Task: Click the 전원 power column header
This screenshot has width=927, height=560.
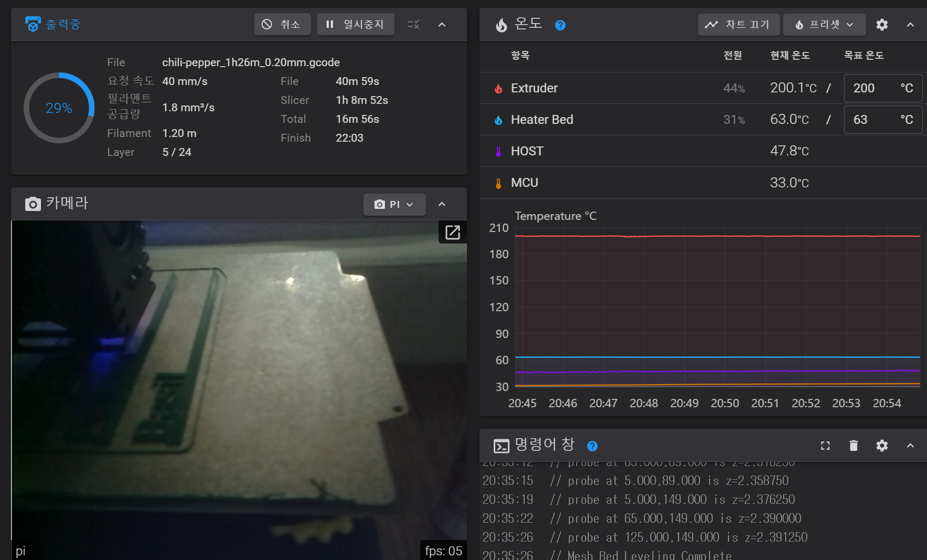Action: tap(733, 56)
